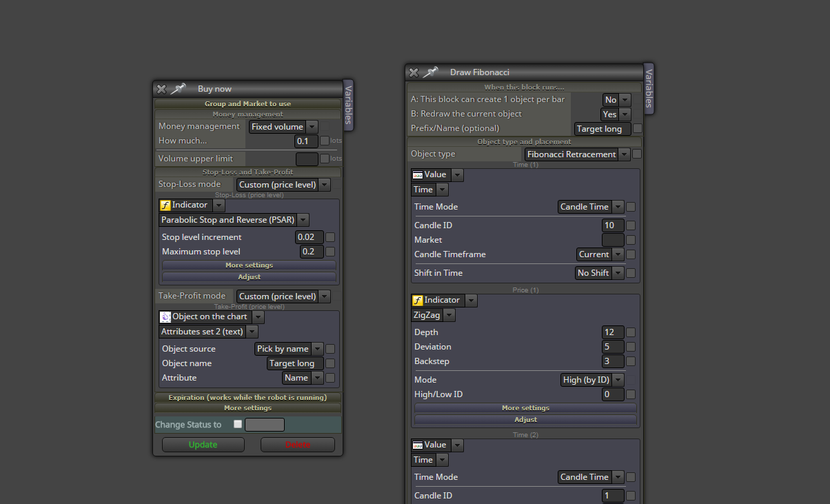Click the red Delete button
Image resolution: width=830 pixels, height=504 pixels.
pos(298,445)
